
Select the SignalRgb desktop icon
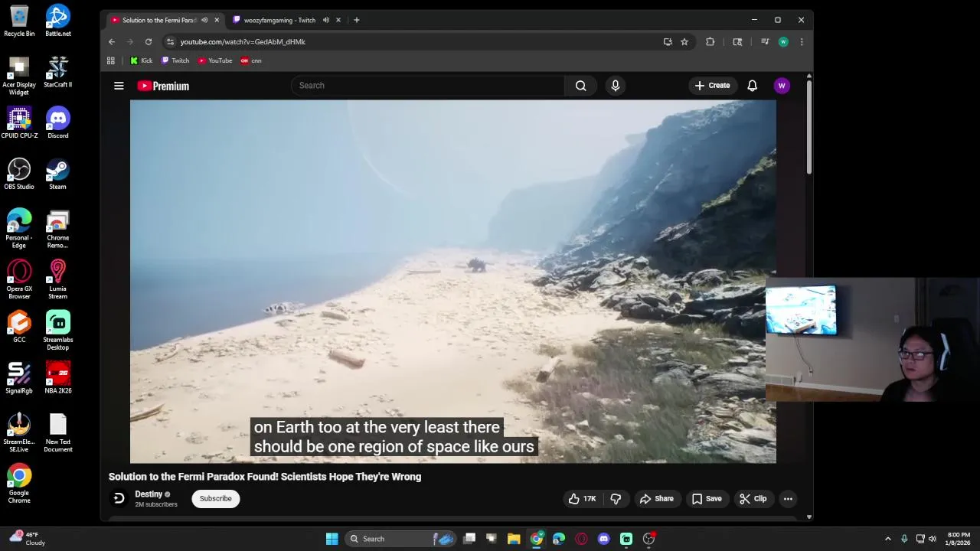pyautogui.click(x=19, y=377)
